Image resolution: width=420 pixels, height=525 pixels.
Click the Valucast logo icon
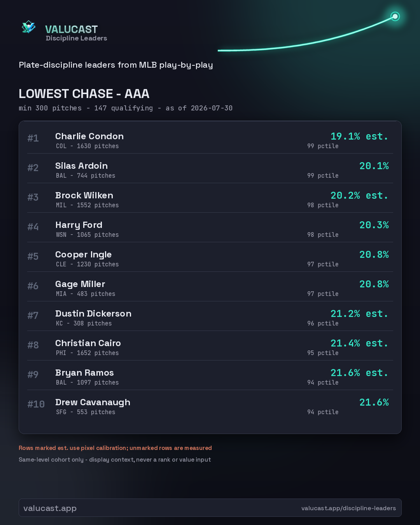[28, 27]
